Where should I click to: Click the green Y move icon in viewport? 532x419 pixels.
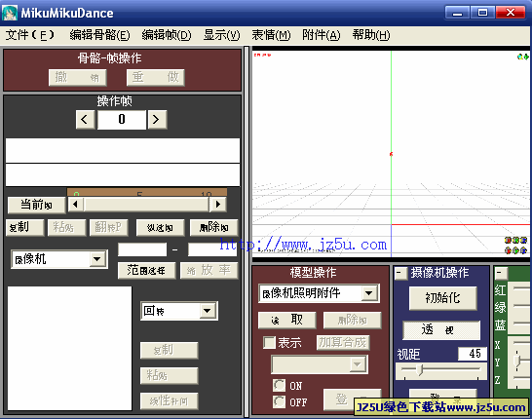[515, 250]
